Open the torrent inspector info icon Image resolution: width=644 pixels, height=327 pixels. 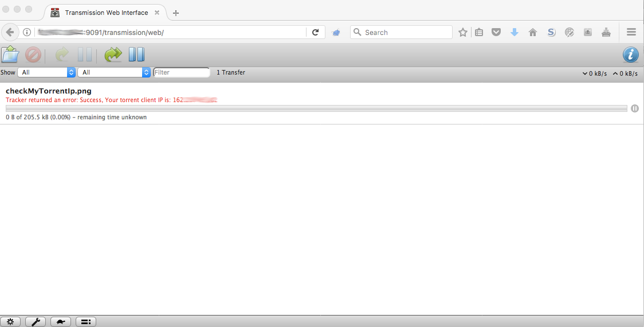click(x=631, y=54)
